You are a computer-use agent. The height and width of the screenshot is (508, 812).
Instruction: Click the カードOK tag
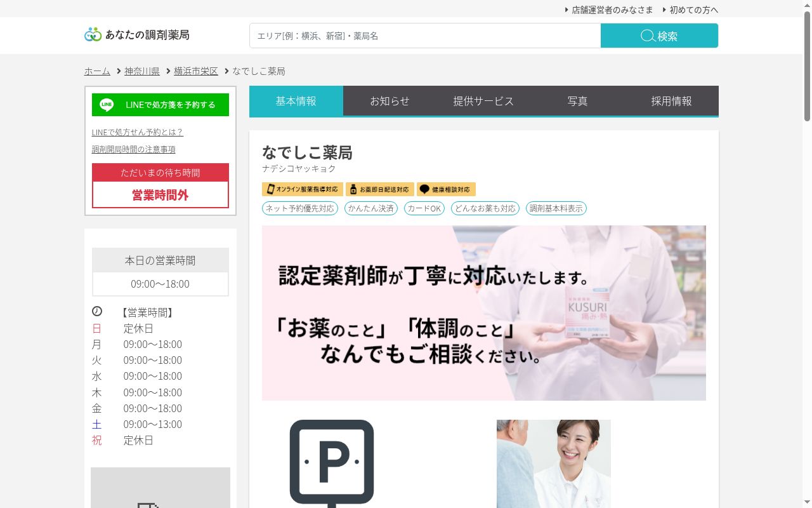click(424, 208)
